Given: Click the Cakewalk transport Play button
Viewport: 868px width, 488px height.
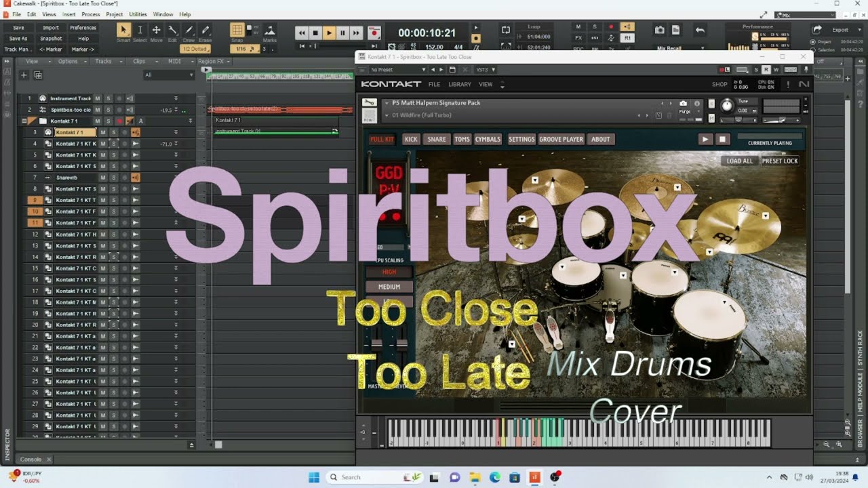Looking at the screenshot, I should 329,33.
